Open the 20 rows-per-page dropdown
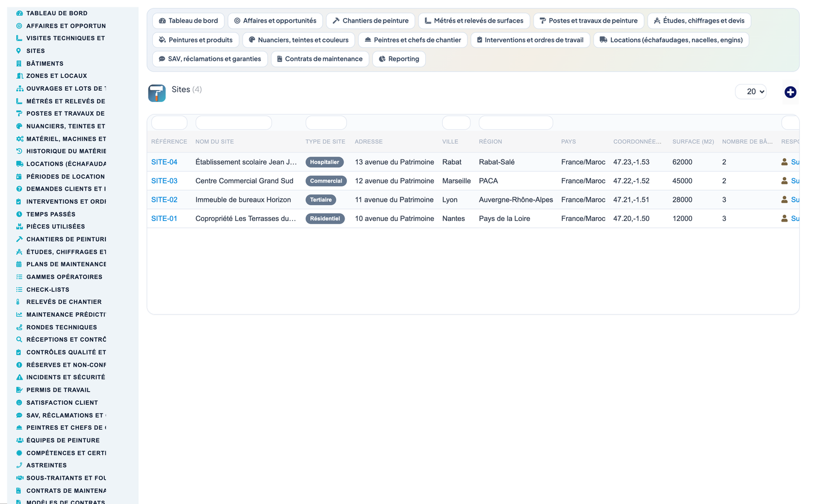 (x=751, y=91)
